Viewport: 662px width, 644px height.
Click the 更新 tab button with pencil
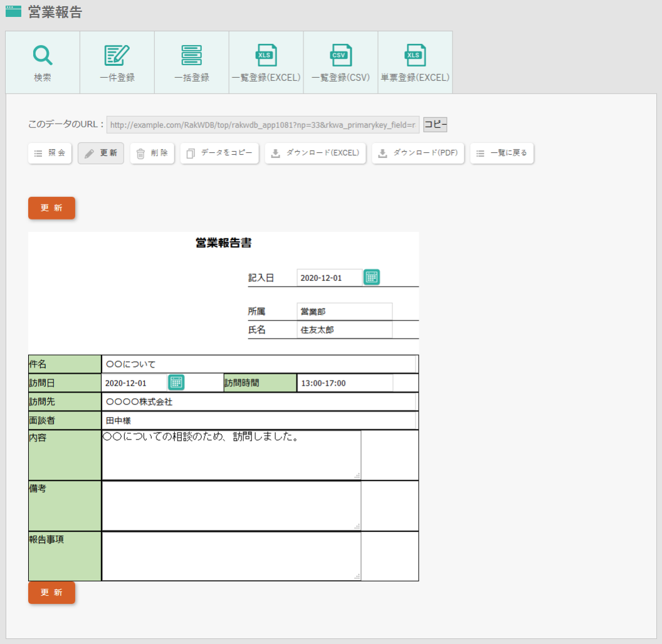coord(101,153)
